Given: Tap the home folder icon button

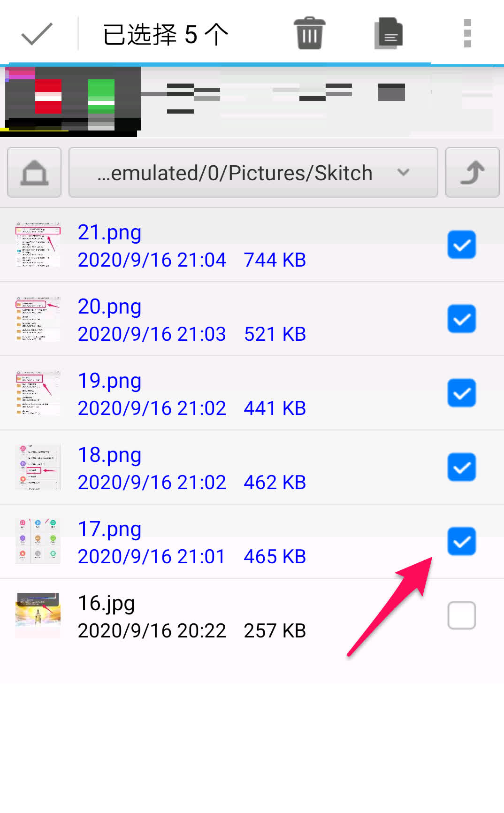Looking at the screenshot, I should point(34,172).
